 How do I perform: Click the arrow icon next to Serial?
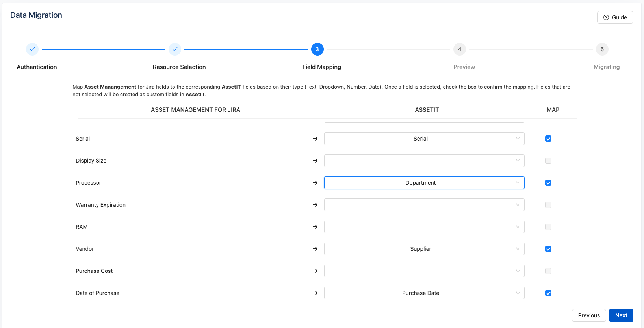tap(315, 139)
